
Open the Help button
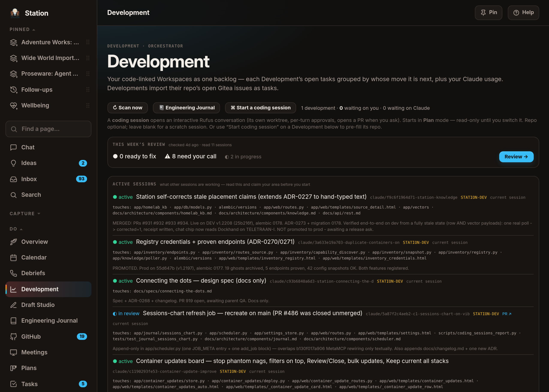point(523,13)
